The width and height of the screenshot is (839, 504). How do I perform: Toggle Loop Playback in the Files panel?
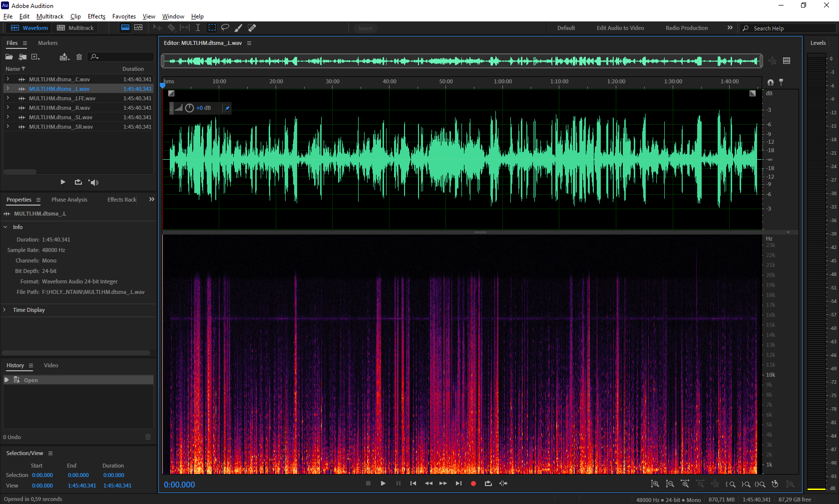tap(78, 182)
